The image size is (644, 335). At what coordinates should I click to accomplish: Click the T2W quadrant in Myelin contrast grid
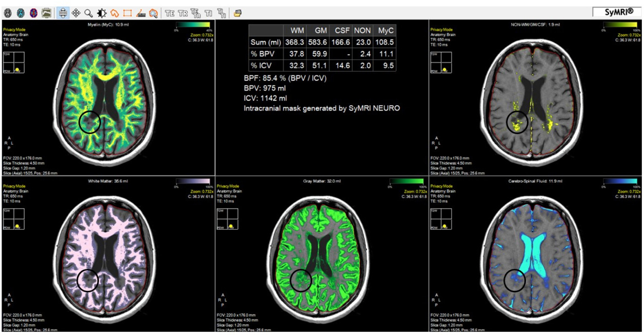pyautogui.click(x=8, y=57)
